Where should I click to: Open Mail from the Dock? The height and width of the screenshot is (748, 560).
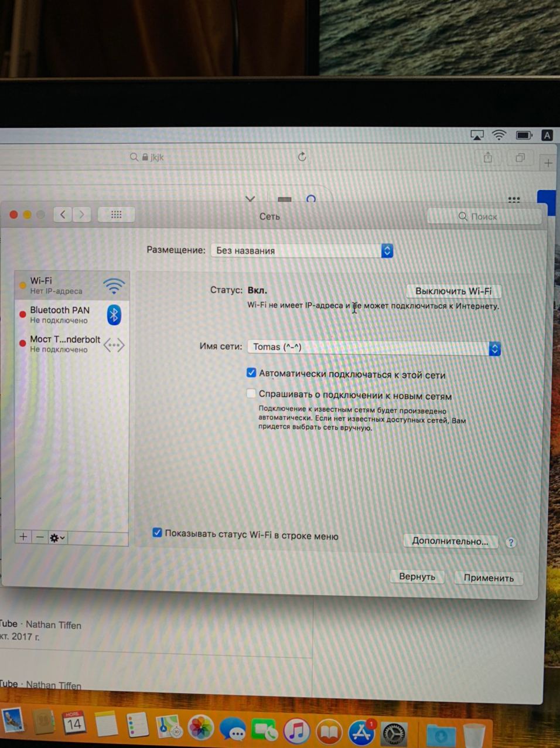(12, 722)
